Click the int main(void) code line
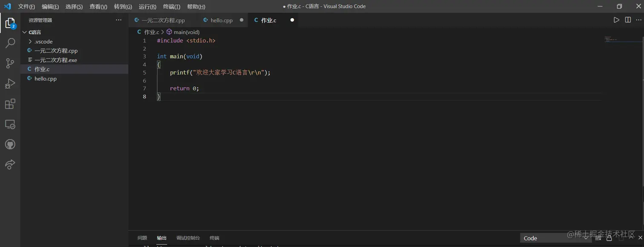 pyautogui.click(x=180, y=56)
